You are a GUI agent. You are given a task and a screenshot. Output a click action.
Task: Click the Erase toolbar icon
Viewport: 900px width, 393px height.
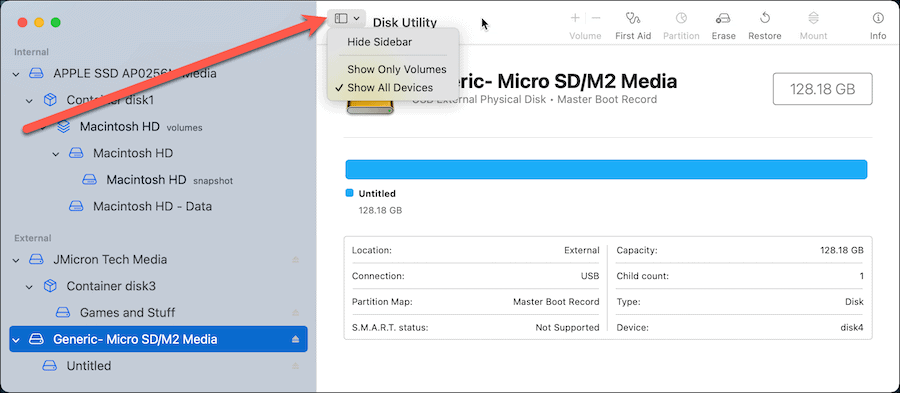[x=723, y=18]
